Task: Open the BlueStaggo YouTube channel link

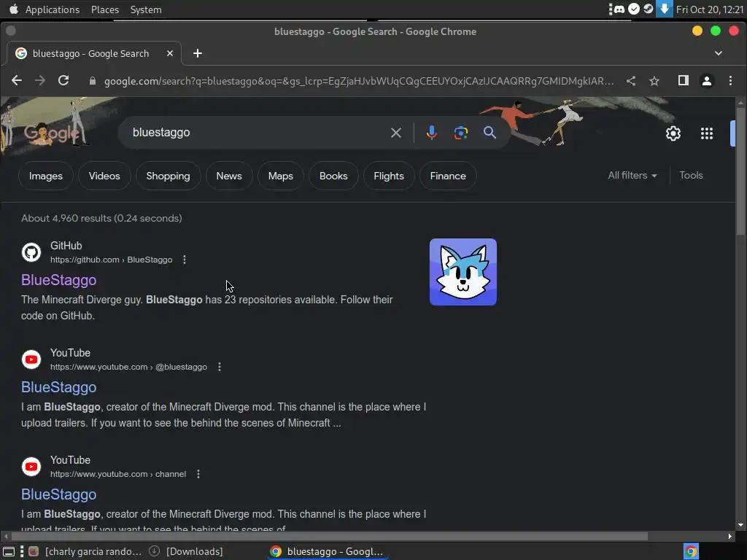Action: [58, 494]
